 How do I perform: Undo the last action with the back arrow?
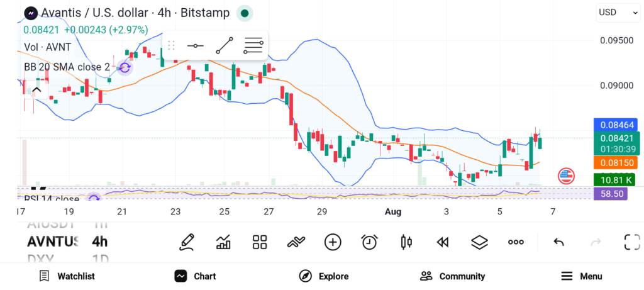coord(558,242)
